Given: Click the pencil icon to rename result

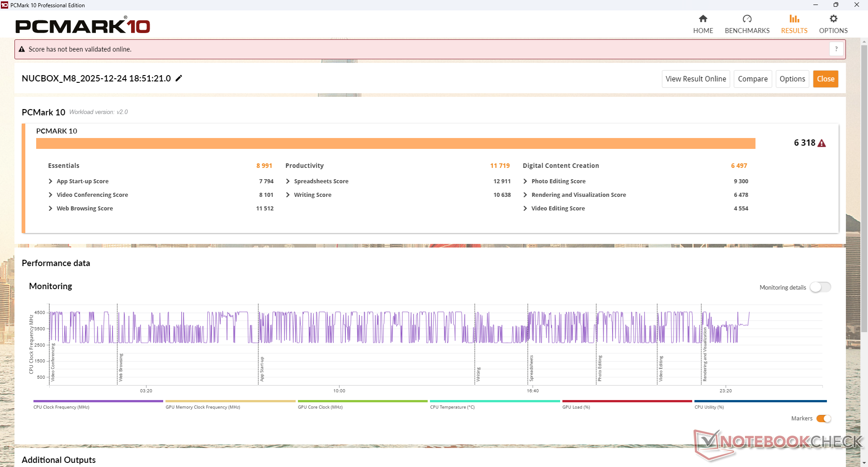Looking at the screenshot, I should tap(179, 78).
